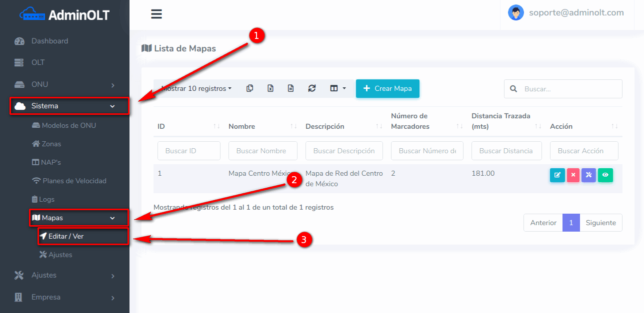This screenshot has width=644, height=313.
Task: Expand the ONU sidebar section
Action: 65,84
